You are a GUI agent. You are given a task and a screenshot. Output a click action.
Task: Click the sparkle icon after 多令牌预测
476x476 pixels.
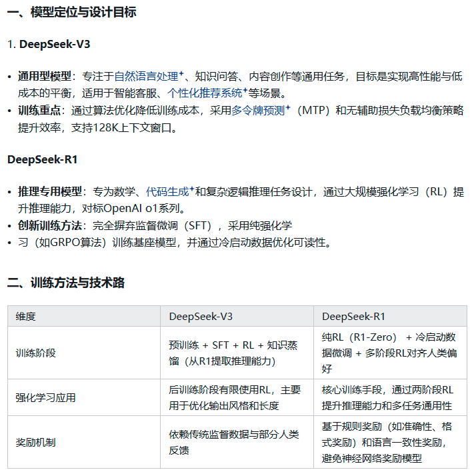pyautogui.click(x=288, y=108)
